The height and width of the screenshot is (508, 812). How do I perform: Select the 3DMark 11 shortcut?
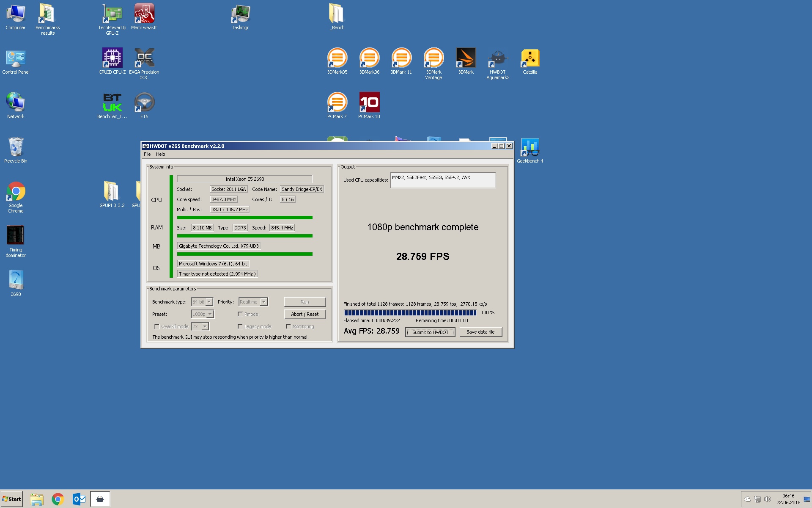[x=401, y=61]
